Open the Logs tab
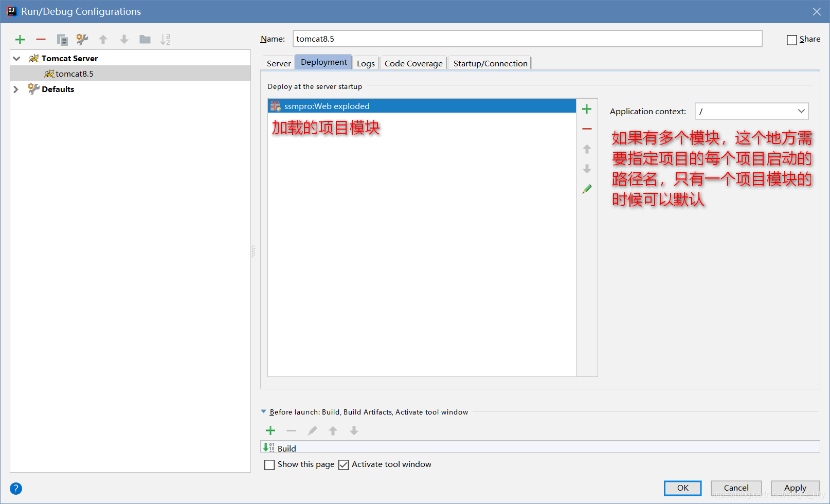Screen dimensions: 830x504 pos(366,63)
